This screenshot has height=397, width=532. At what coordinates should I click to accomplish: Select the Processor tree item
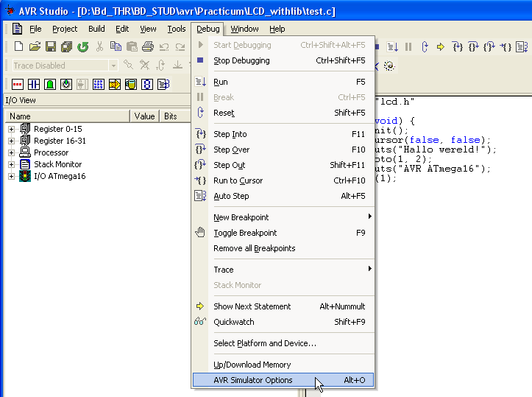(51, 153)
